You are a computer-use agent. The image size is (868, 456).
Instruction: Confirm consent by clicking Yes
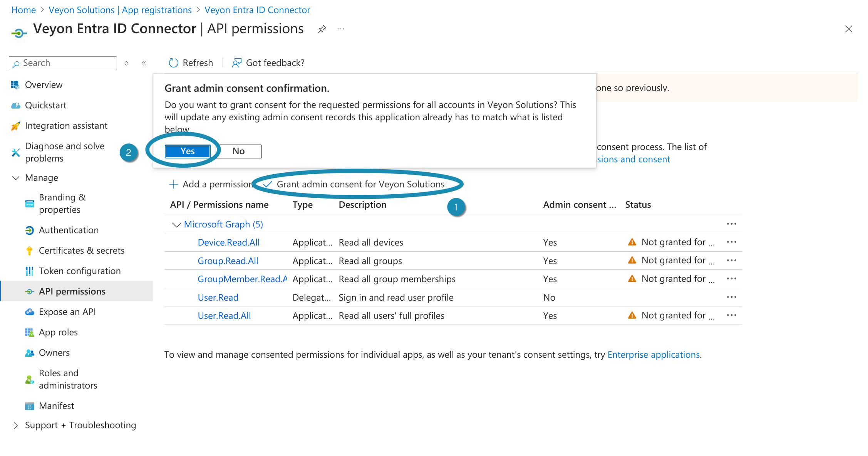tap(188, 151)
